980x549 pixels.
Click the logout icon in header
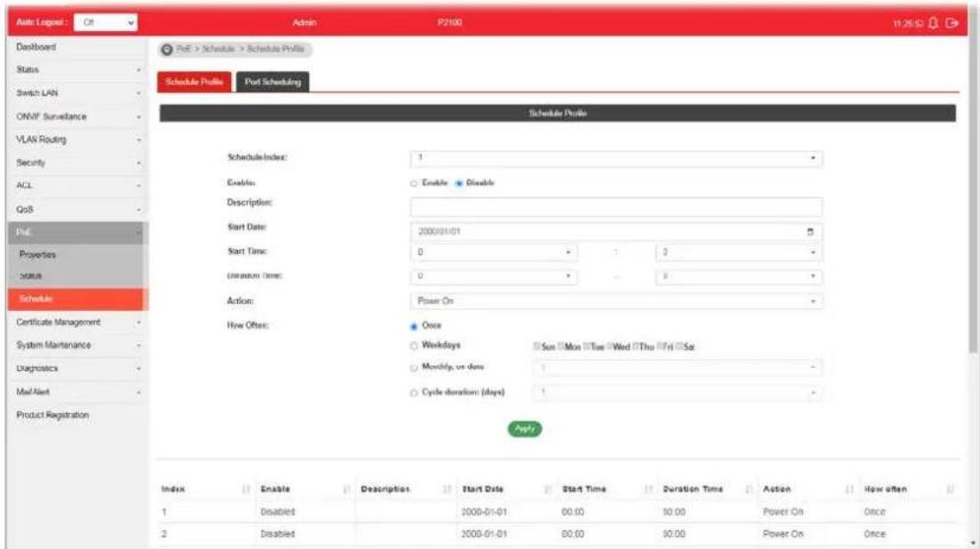click(952, 23)
